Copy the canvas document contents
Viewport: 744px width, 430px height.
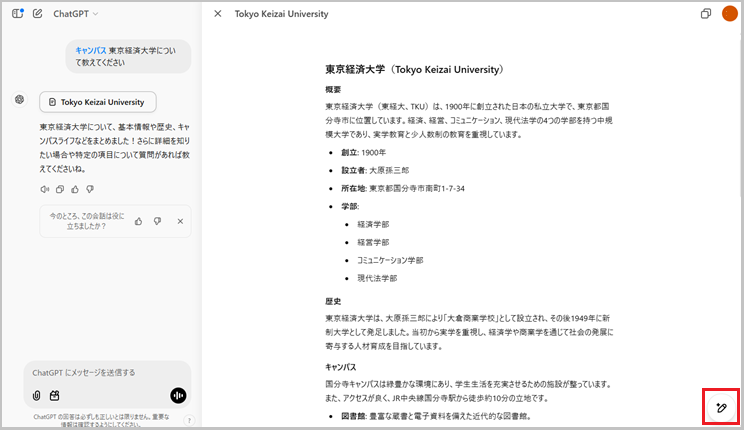point(706,14)
